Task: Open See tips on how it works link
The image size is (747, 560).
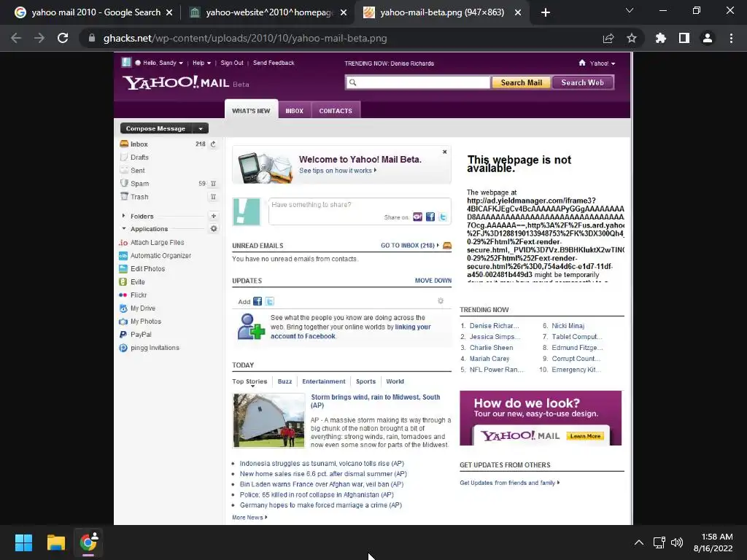Action: point(337,171)
